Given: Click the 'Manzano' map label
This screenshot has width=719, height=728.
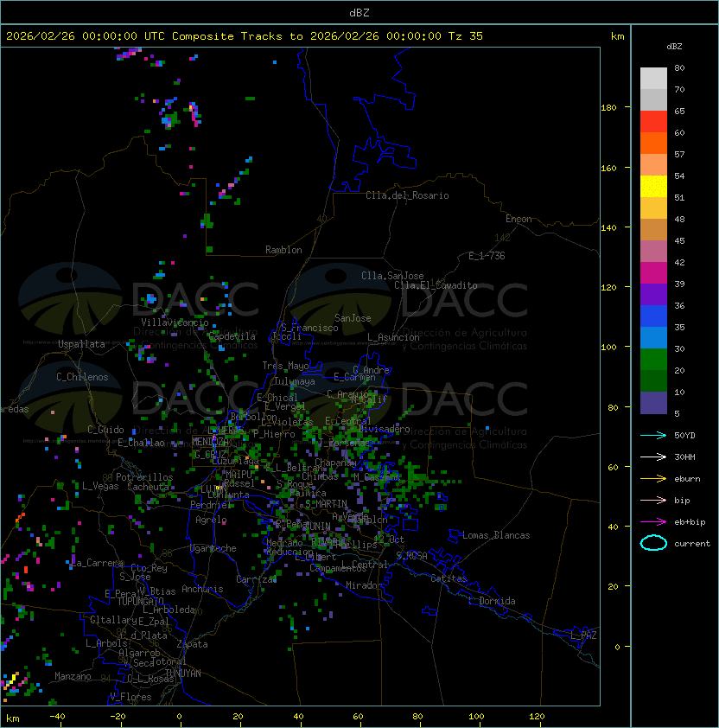Looking at the screenshot, I should pos(73,676).
